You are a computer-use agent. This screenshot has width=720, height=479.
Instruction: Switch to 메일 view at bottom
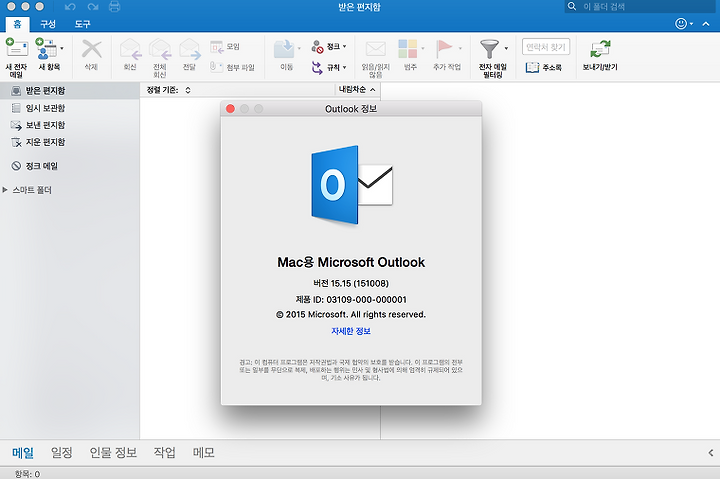click(x=23, y=453)
